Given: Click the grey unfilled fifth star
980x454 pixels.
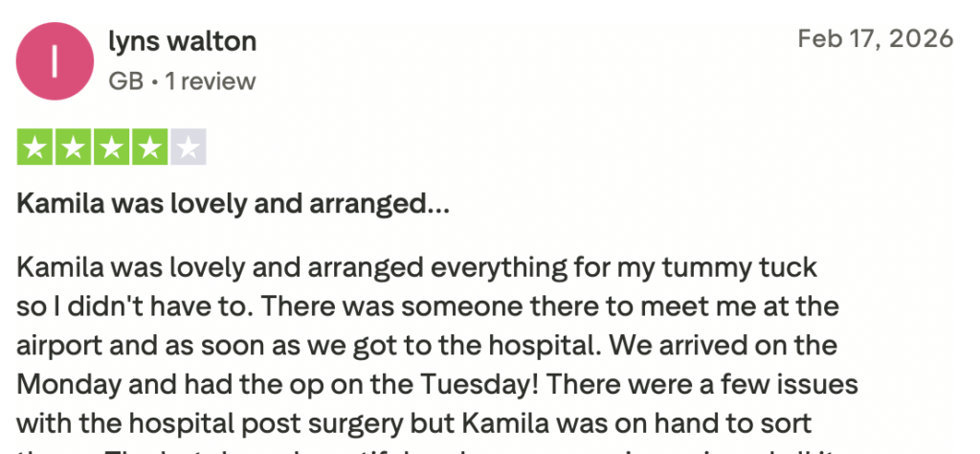Looking at the screenshot, I should [x=189, y=148].
